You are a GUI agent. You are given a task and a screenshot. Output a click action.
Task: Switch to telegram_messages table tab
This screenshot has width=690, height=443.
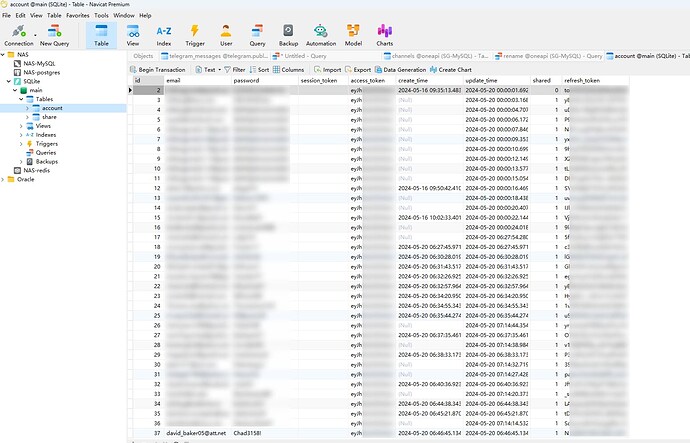click(x=214, y=56)
